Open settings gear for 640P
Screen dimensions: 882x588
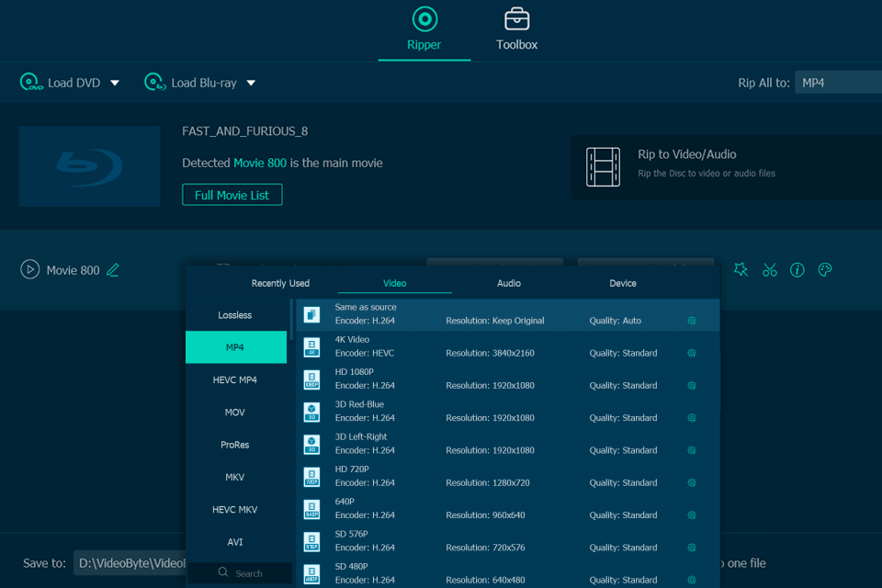(x=692, y=515)
